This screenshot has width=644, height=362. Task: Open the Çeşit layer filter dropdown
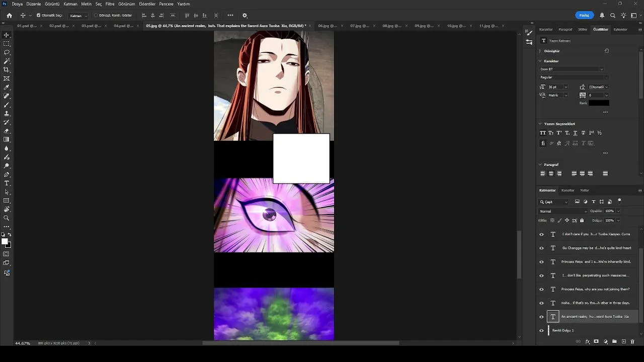point(554,202)
